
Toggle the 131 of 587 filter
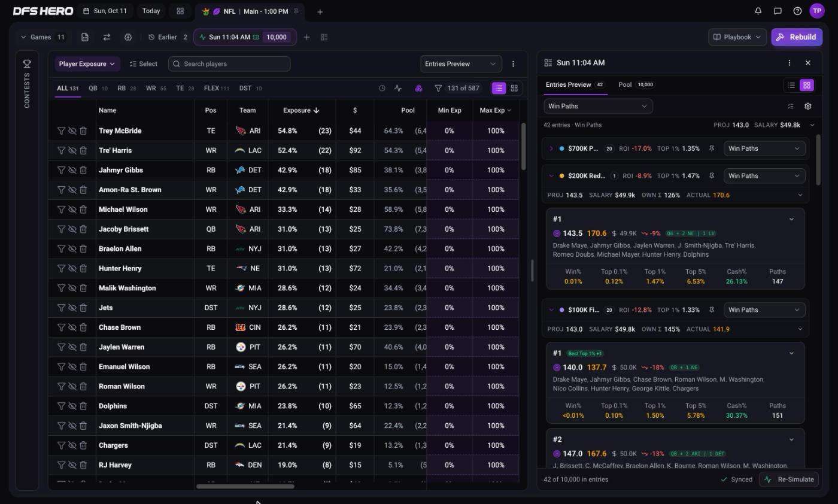(x=457, y=88)
